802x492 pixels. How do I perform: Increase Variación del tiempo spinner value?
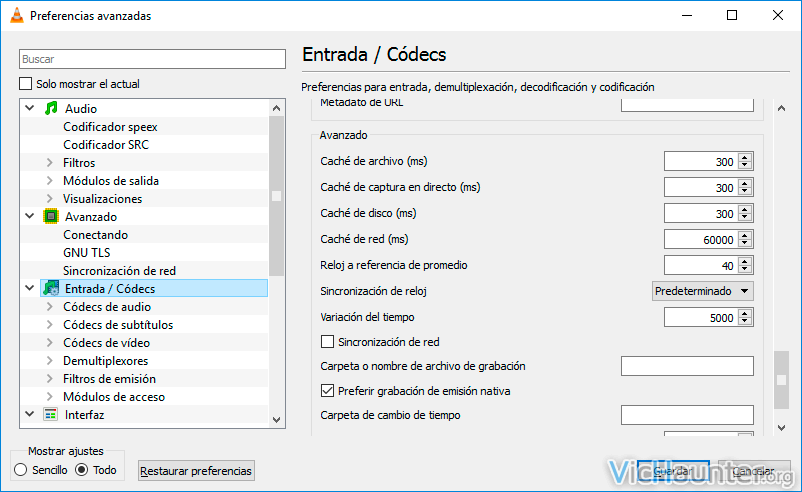[745, 314]
